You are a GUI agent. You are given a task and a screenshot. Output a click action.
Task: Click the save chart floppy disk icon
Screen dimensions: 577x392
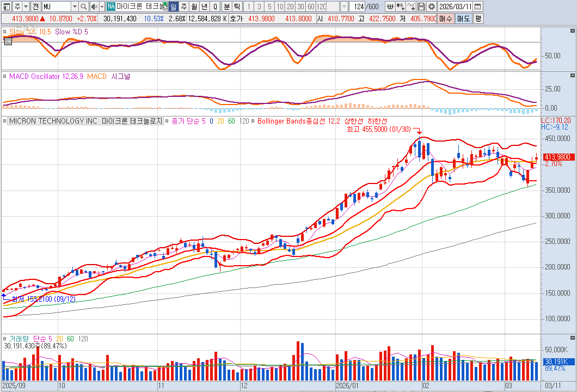point(421,7)
